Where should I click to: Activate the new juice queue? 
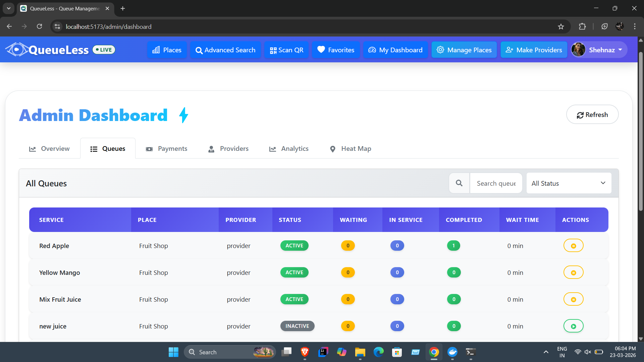click(573, 326)
